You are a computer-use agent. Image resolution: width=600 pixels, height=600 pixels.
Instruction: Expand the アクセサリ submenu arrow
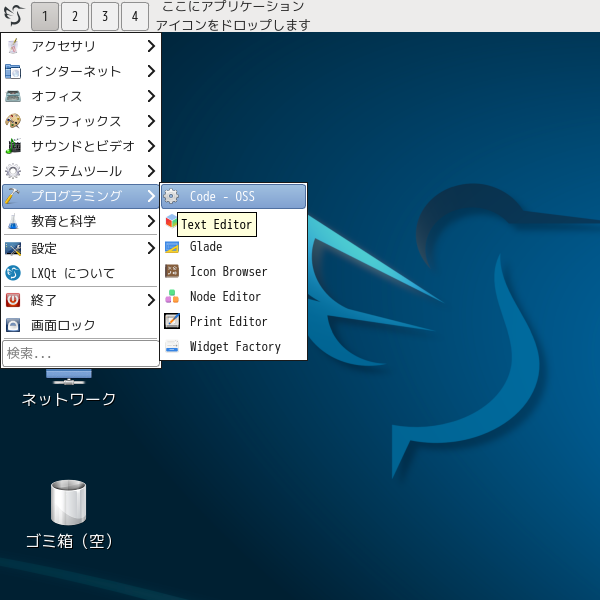pos(151,46)
